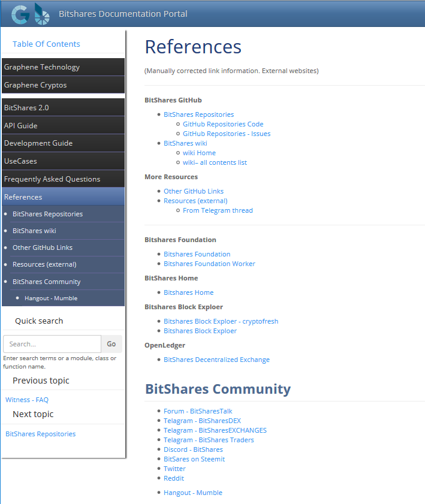
Task: Click the References page heading
Action: 193,47
